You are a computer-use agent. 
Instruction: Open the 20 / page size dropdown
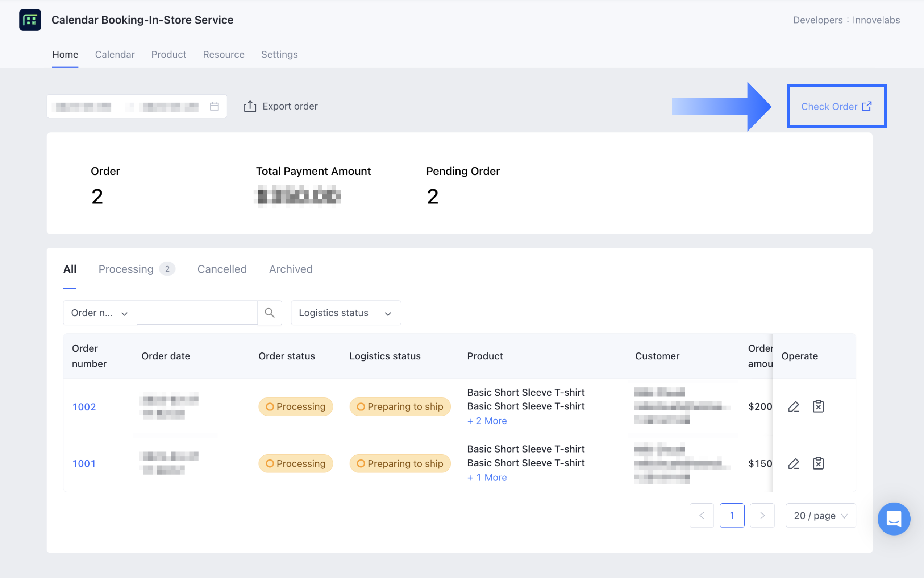pos(820,516)
